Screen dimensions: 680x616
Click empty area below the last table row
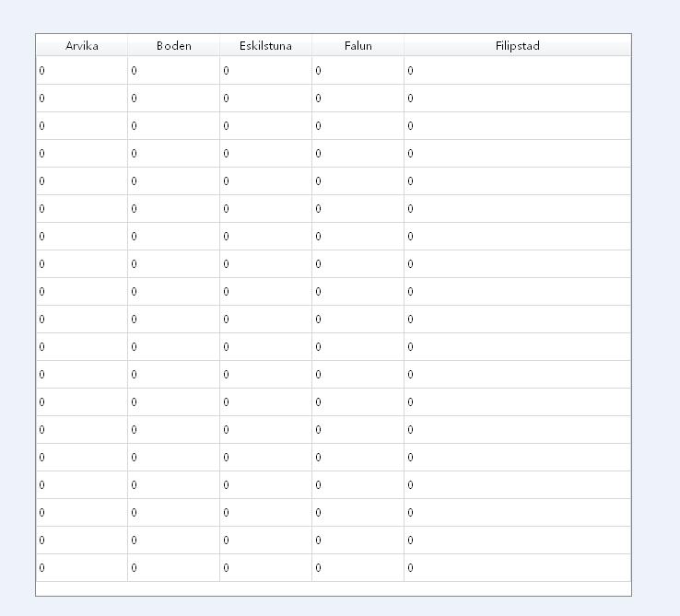[333, 588]
